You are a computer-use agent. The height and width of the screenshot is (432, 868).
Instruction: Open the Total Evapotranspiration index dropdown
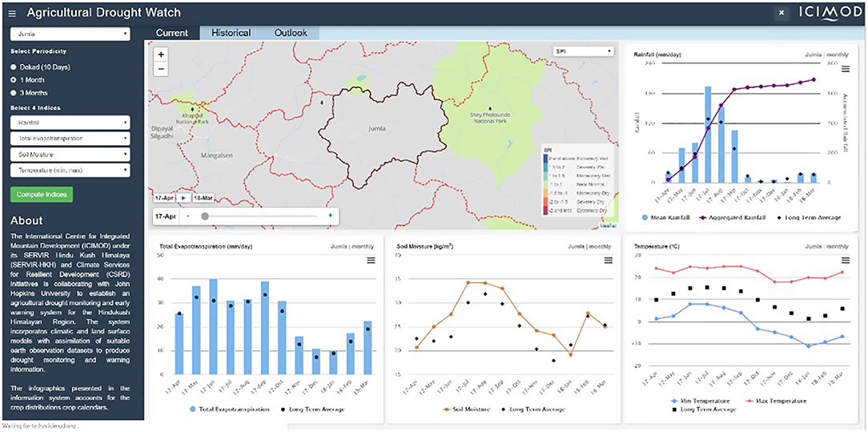(x=70, y=139)
